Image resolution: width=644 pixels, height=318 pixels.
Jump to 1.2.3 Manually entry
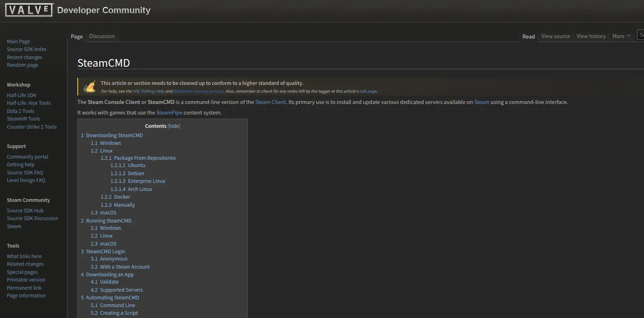118,205
